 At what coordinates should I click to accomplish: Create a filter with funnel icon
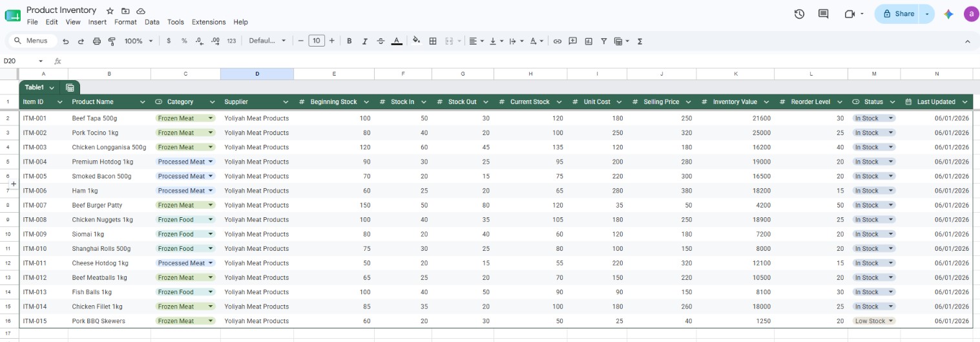tap(604, 41)
